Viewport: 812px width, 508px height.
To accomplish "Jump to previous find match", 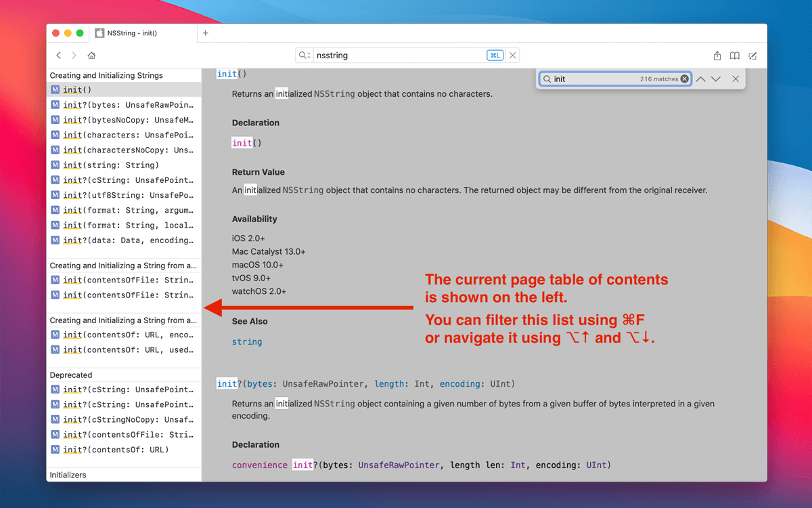I will [700, 79].
